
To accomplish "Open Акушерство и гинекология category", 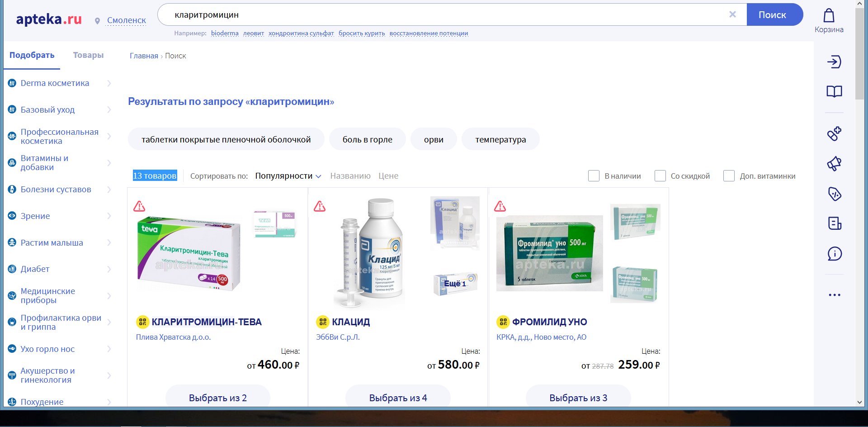I will pyautogui.click(x=47, y=375).
